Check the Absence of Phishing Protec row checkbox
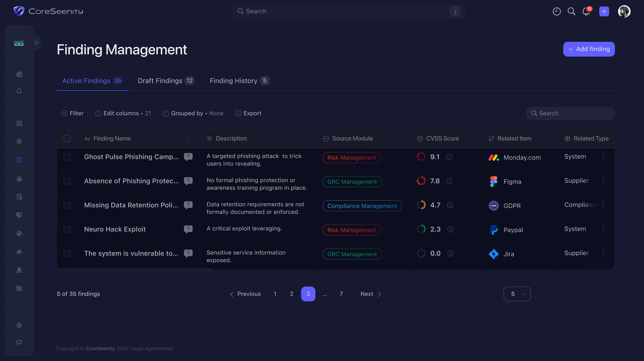Viewport: 644px width, 361px height. click(67, 181)
